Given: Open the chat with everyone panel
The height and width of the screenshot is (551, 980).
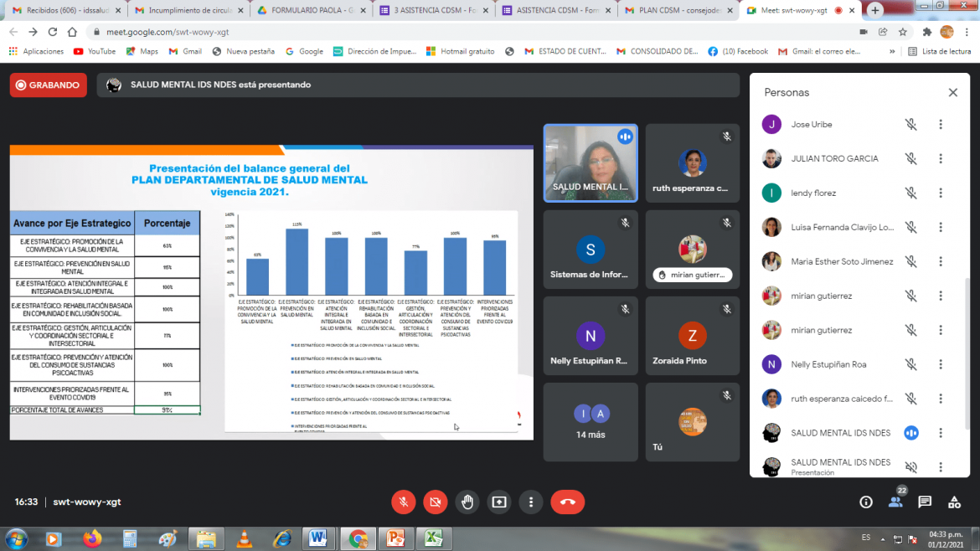Looking at the screenshot, I should coord(925,502).
